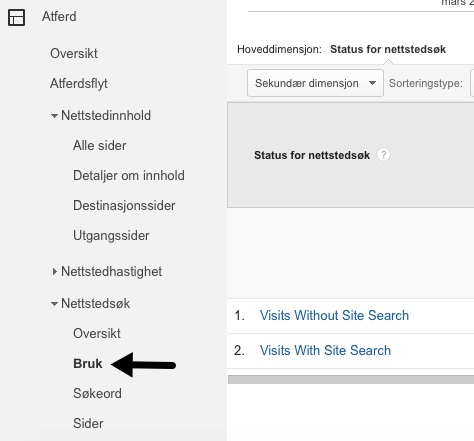Open the Utgangssider report

coord(111,236)
